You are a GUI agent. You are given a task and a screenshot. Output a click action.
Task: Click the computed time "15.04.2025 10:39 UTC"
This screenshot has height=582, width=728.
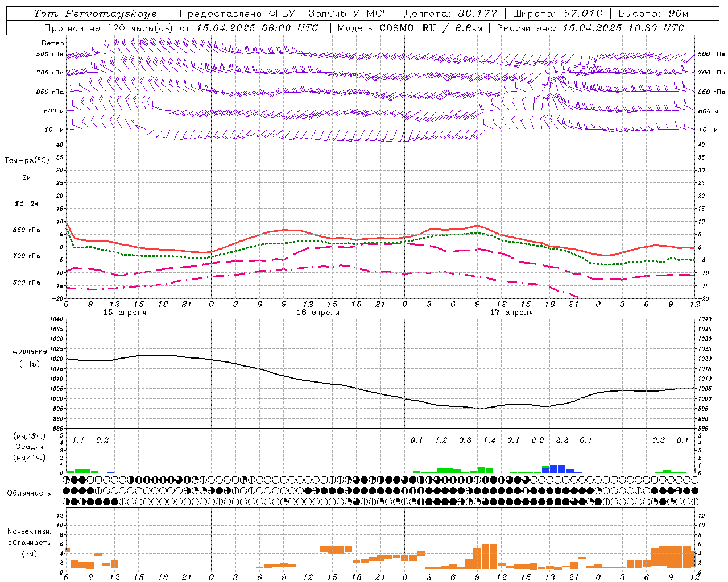pyautogui.click(x=623, y=28)
